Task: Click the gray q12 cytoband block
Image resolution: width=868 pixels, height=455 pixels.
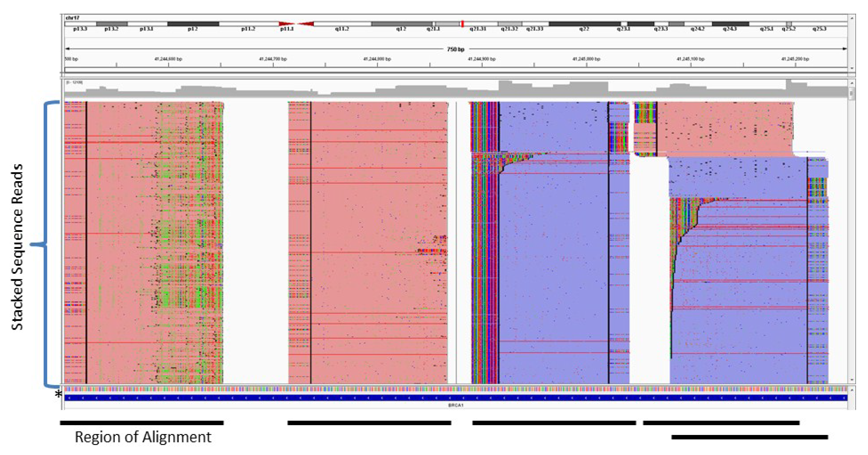Action: [402, 24]
